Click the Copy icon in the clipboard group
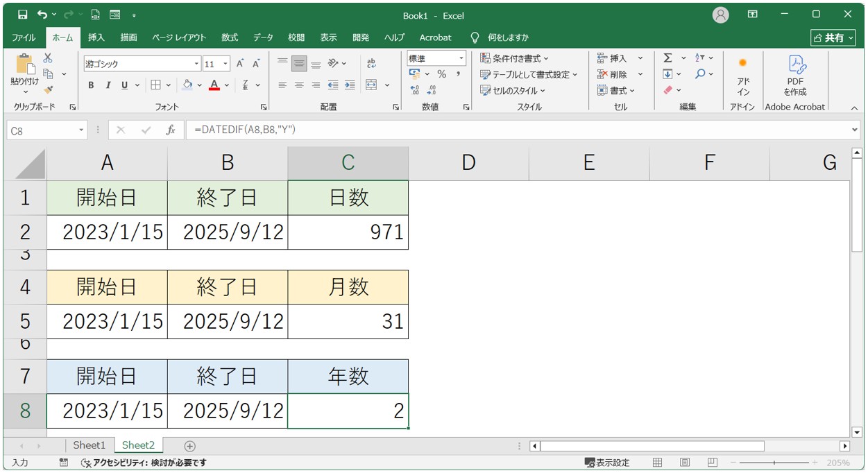 click(49, 74)
